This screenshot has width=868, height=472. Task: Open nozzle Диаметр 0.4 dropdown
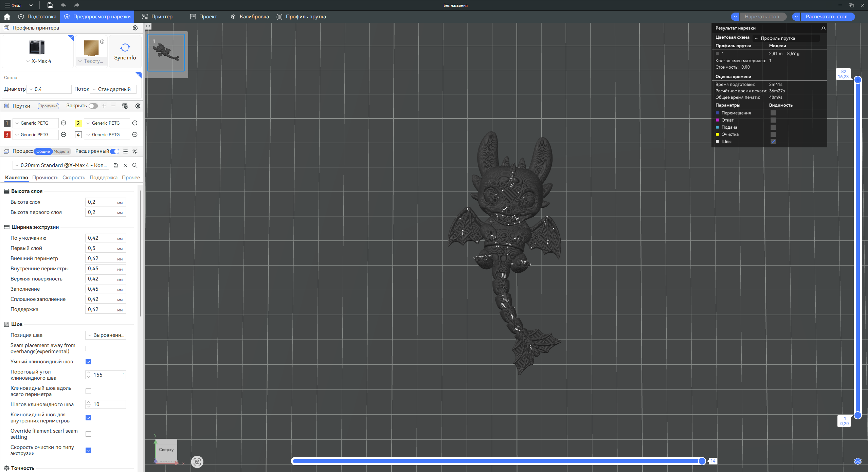click(x=49, y=89)
